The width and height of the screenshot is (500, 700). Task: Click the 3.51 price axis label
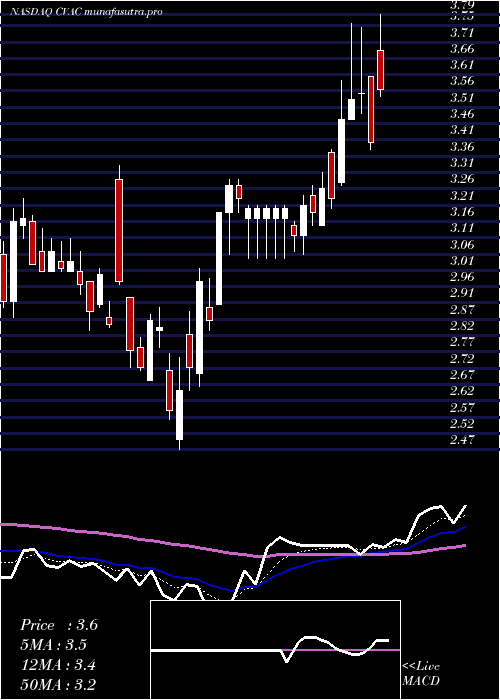461,97
